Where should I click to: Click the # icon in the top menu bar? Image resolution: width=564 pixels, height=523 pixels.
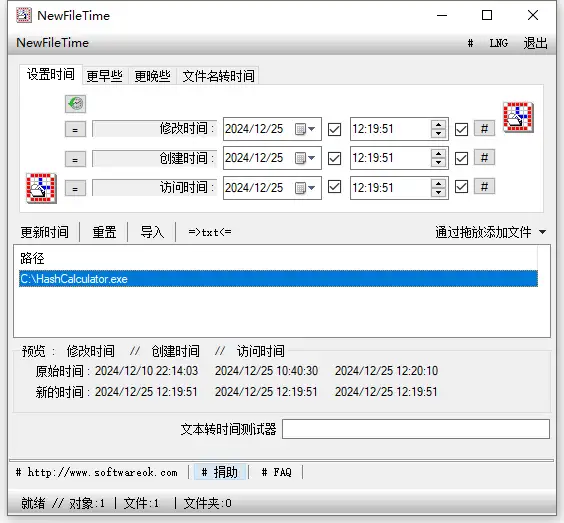(x=470, y=43)
